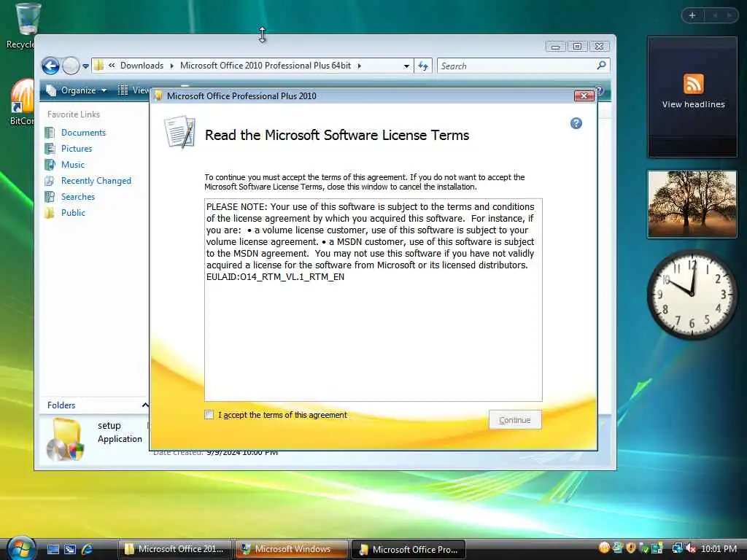This screenshot has height=560, width=747.
Task: Open the help icon in Office setup dialog
Action: pos(576,123)
